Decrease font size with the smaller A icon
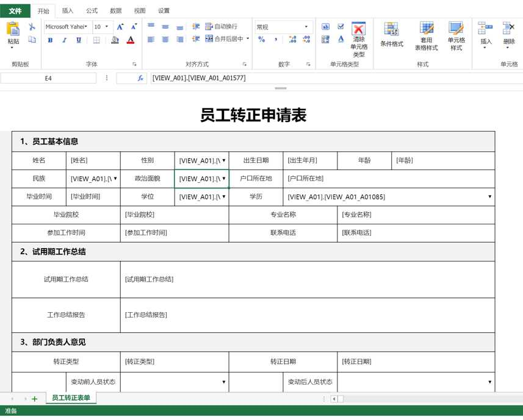 134,27
